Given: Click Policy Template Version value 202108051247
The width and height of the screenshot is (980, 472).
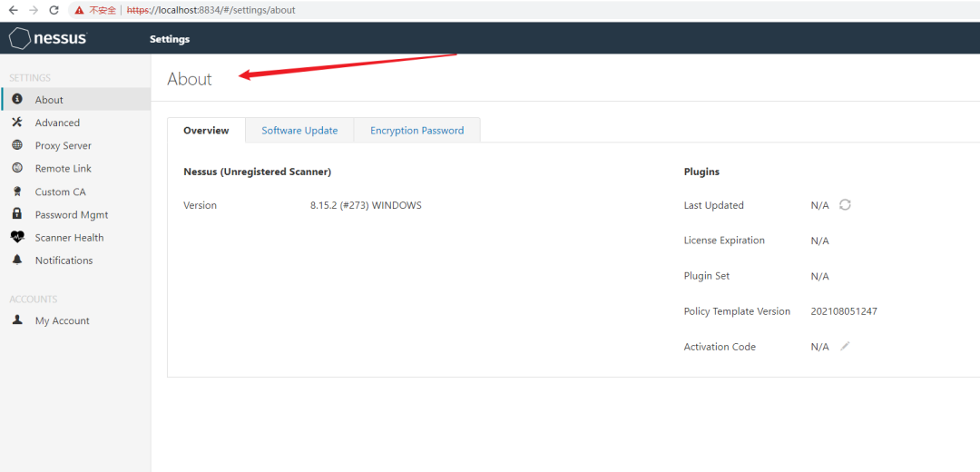Looking at the screenshot, I should tap(844, 311).
